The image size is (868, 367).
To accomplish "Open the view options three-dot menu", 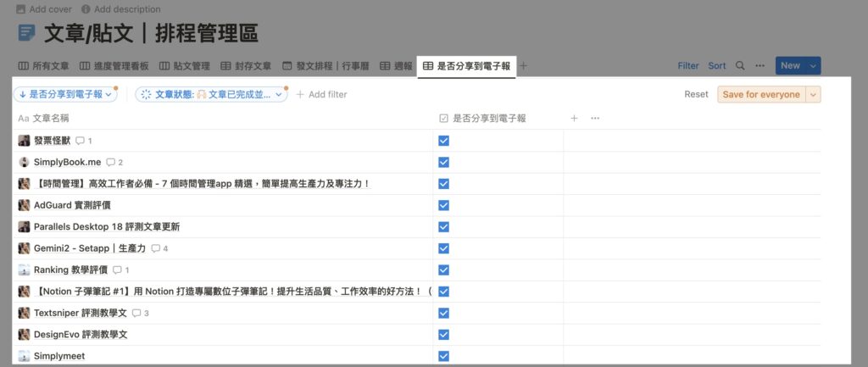I will coord(760,66).
